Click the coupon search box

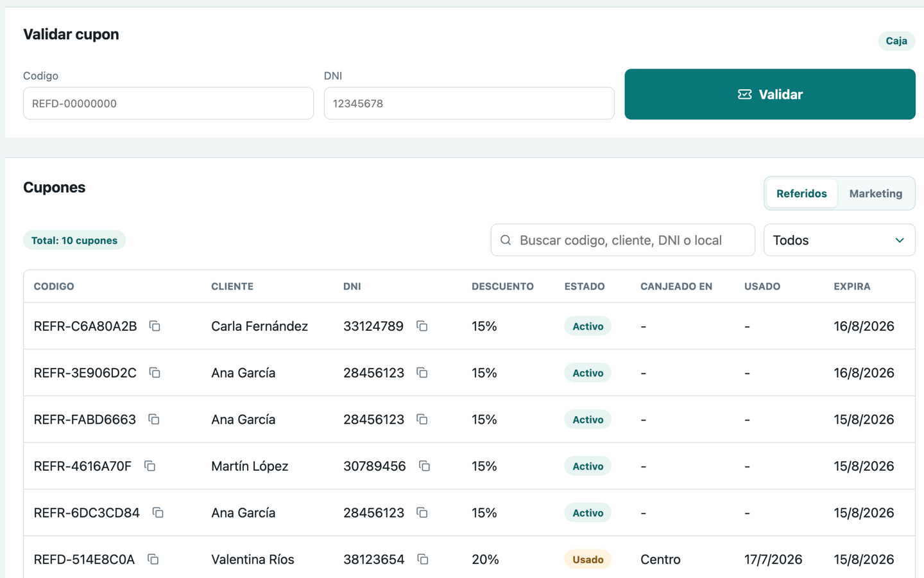(x=622, y=240)
